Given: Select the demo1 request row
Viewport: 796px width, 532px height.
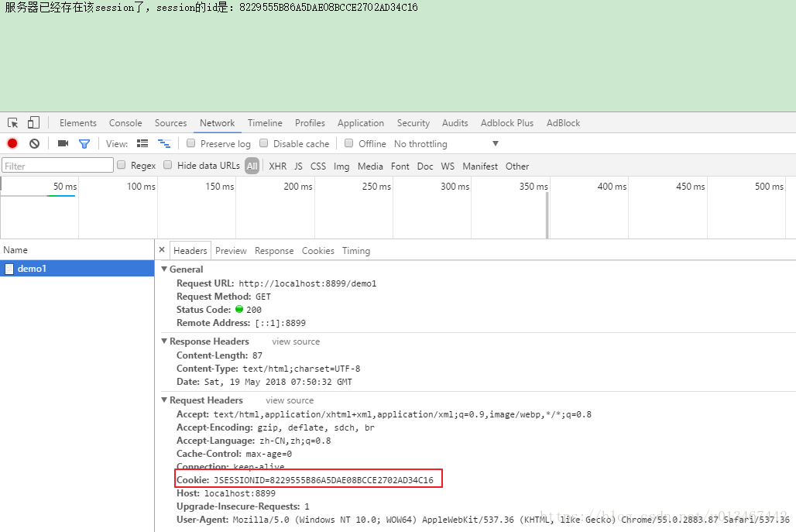Looking at the screenshot, I should click(77, 269).
